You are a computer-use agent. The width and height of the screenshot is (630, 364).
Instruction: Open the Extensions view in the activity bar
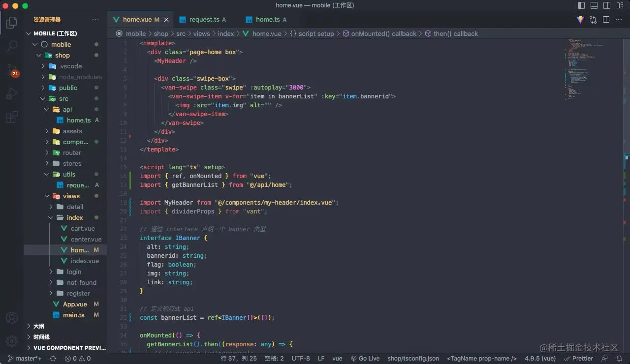click(x=11, y=117)
